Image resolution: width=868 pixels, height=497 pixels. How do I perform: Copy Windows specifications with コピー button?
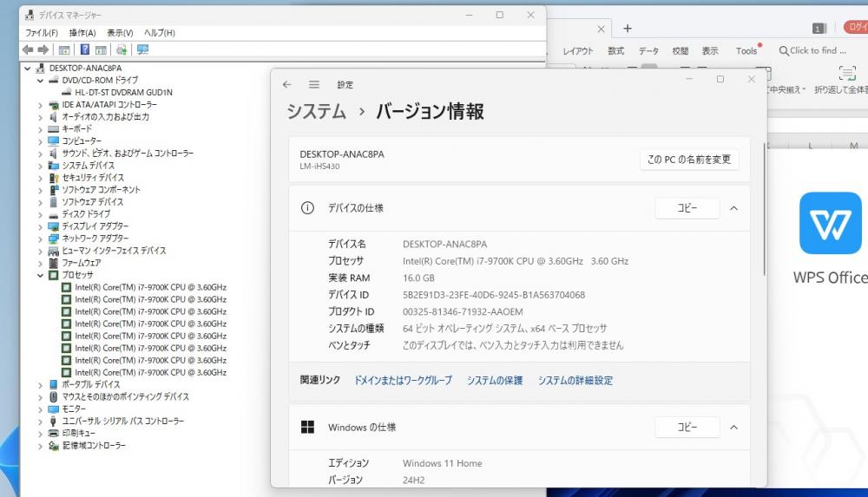(x=687, y=428)
